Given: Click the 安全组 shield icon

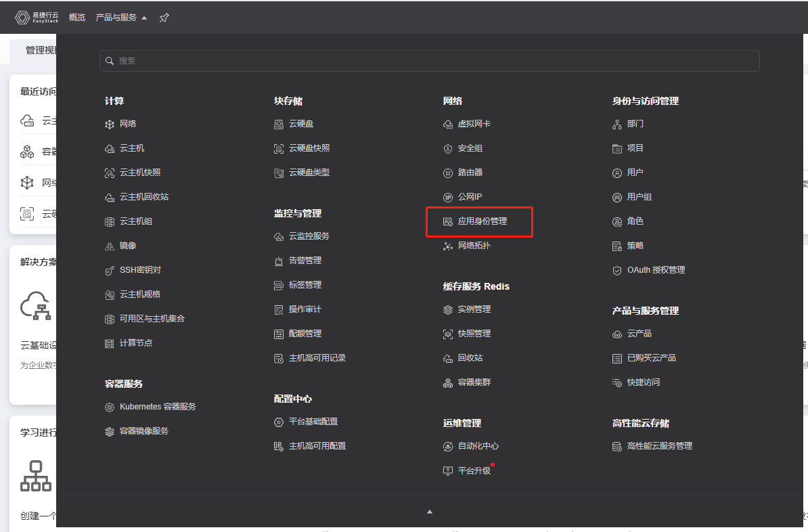Looking at the screenshot, I should coord(447,148).
